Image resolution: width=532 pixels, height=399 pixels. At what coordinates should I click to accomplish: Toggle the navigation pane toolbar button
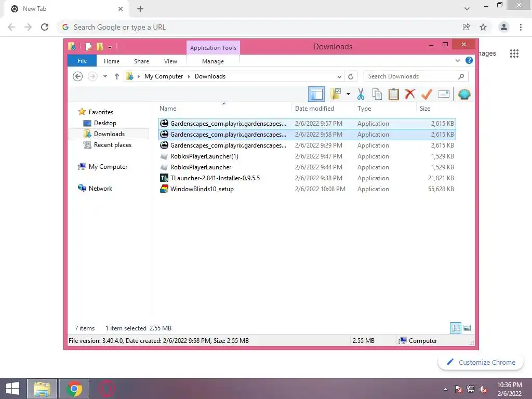[316, 94]
